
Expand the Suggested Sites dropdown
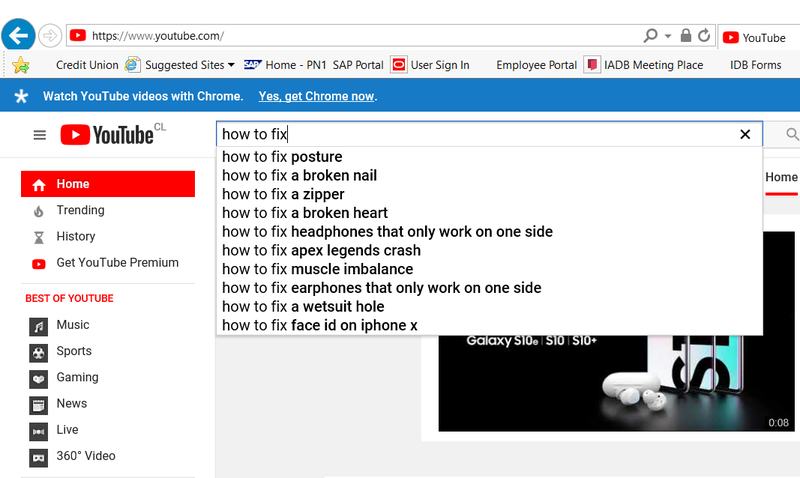pyautogui.click(x=231, y=65)
